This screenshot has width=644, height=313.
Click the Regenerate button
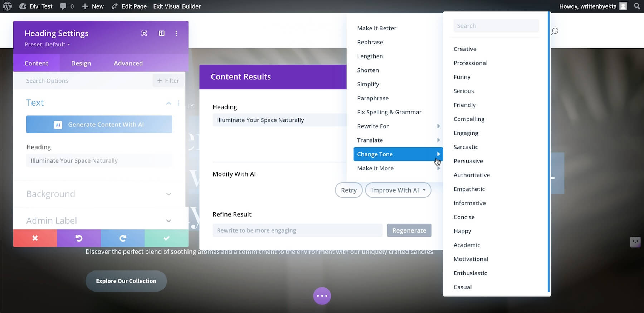click(x=409, y=230)
